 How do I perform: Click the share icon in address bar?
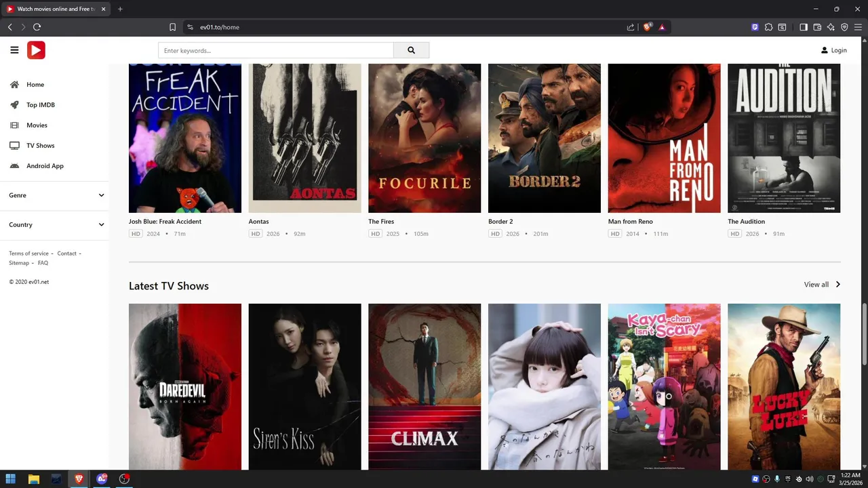click(631, 27)
